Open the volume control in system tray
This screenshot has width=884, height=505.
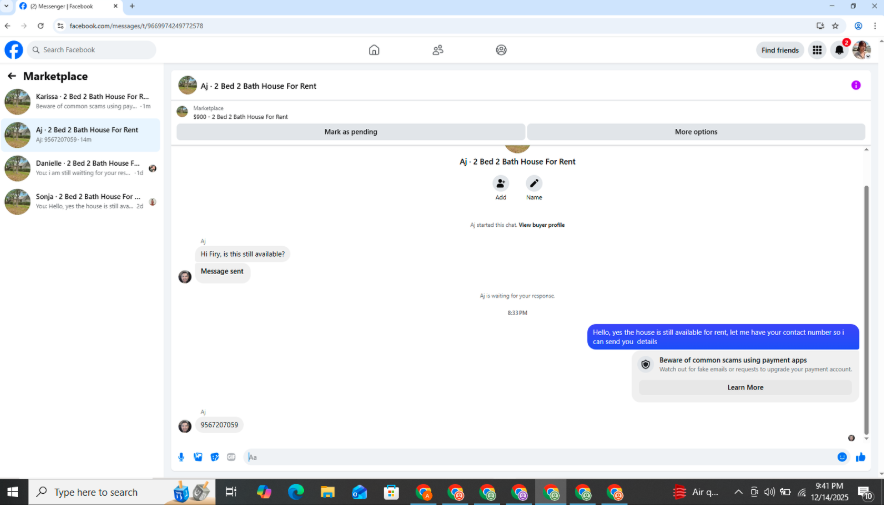point(770,492)
